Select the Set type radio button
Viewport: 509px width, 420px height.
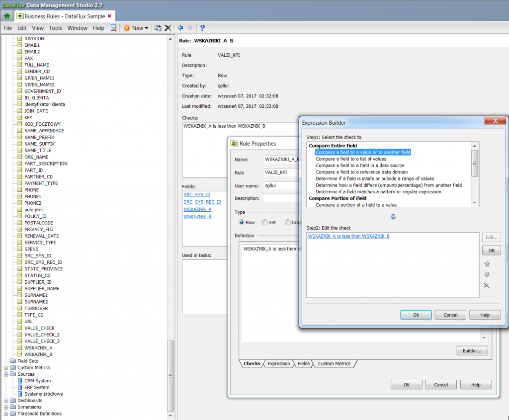(x=265, y=223)
